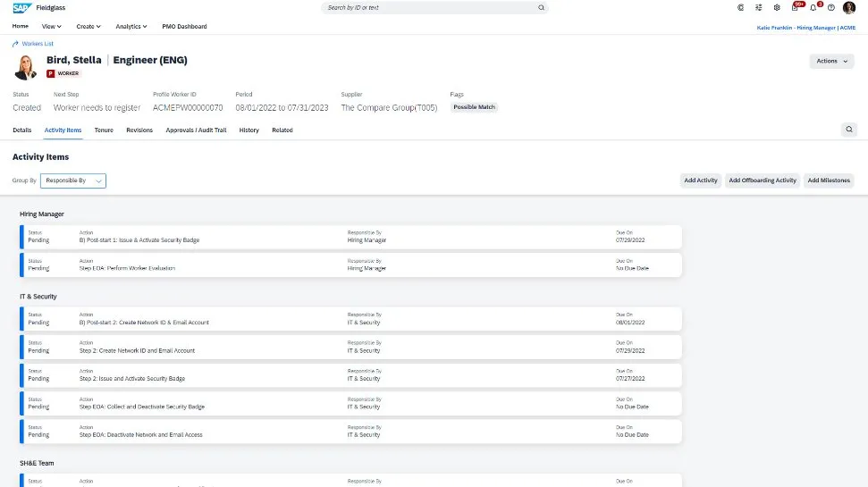Switch to the Tenure tab

104,130
